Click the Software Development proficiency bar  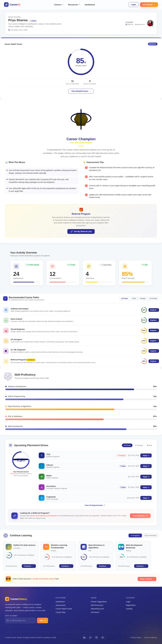point(81,389)
